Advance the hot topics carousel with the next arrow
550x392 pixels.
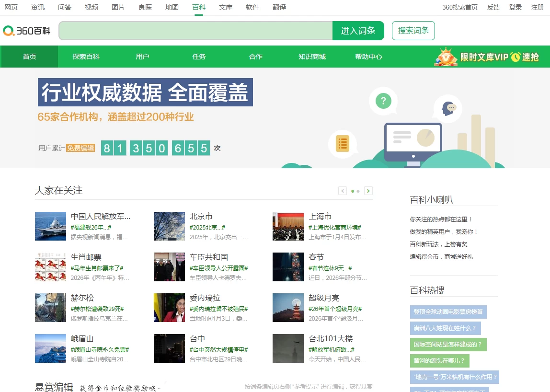coord(368,190)
